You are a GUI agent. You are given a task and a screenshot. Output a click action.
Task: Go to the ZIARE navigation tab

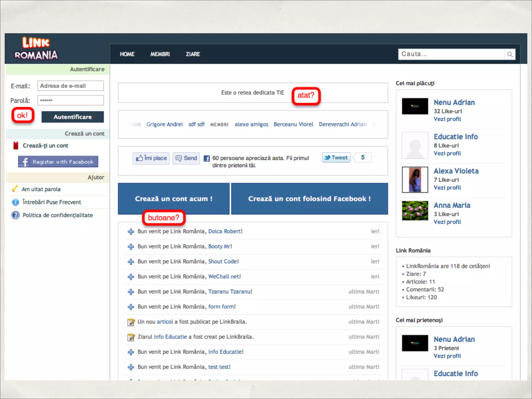193,54
